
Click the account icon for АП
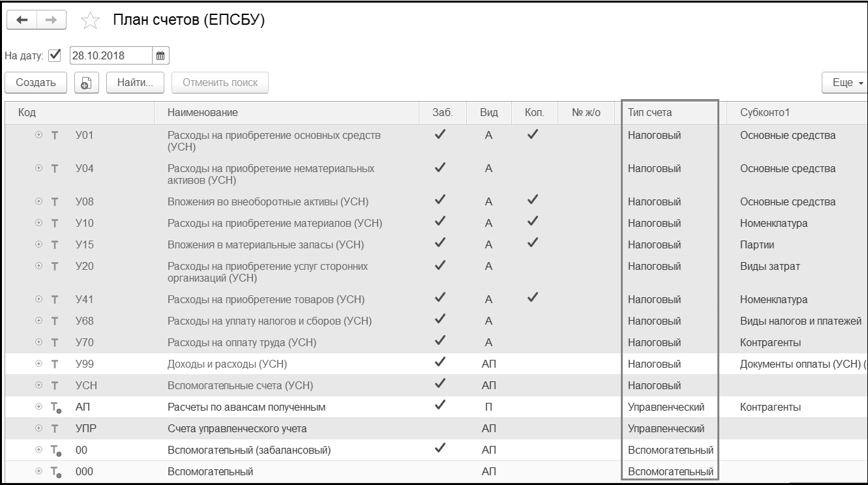55,407
